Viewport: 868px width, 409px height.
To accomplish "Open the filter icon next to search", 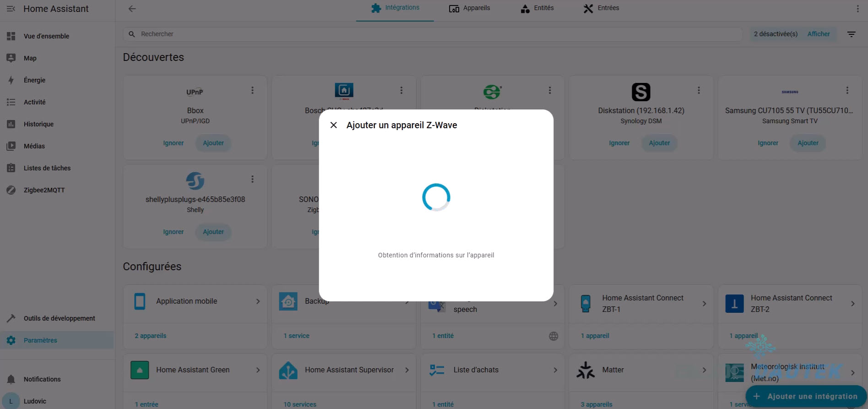I will point(851,34).
